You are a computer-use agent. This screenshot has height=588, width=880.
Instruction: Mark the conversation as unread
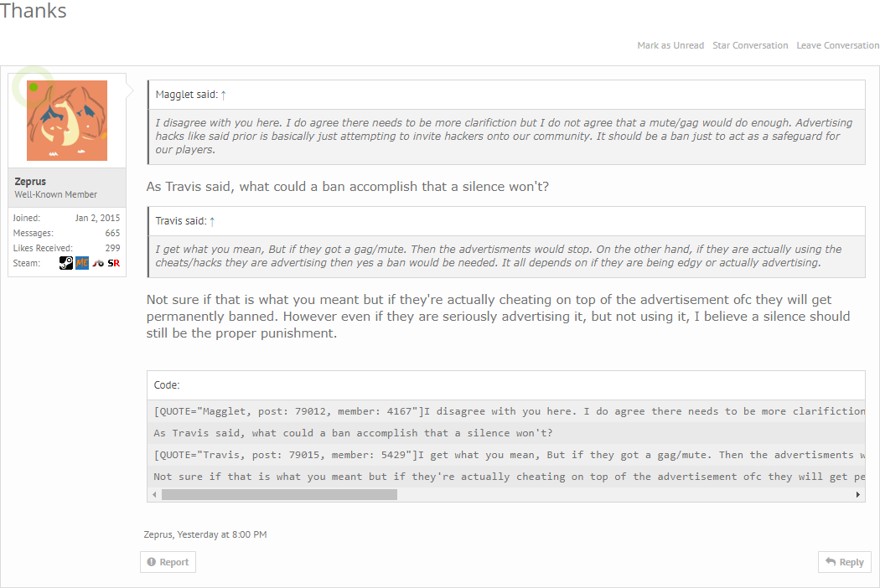tap(670, 45)
